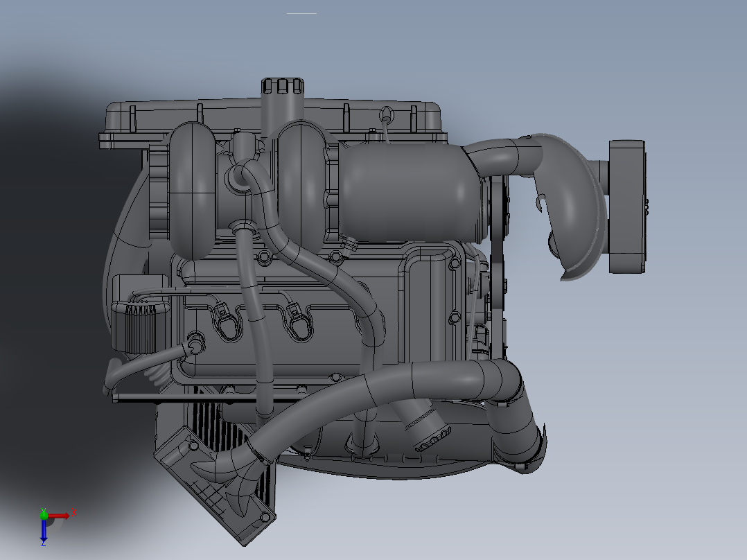Select the ribbed filler cap atop the engine
Screen dimensions: 747x560
click(283, 86)
